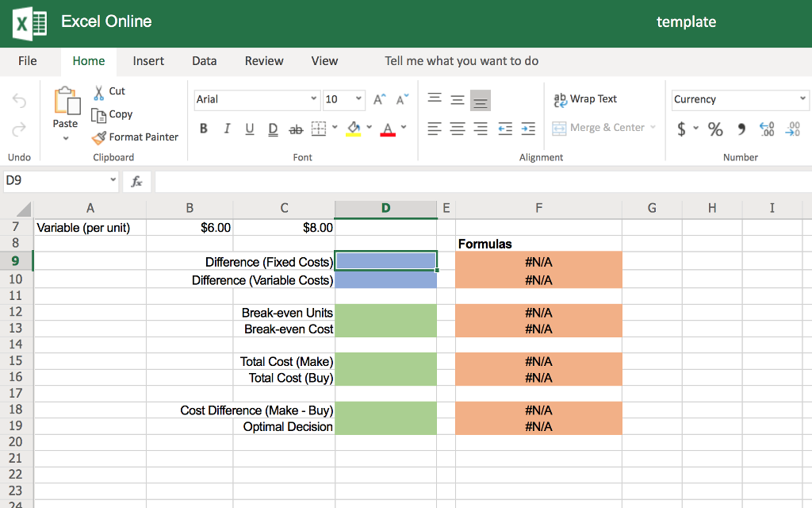Select the Format Painter icon
The width and height of the screenshot is (812, 508).
tap(99, 137)
